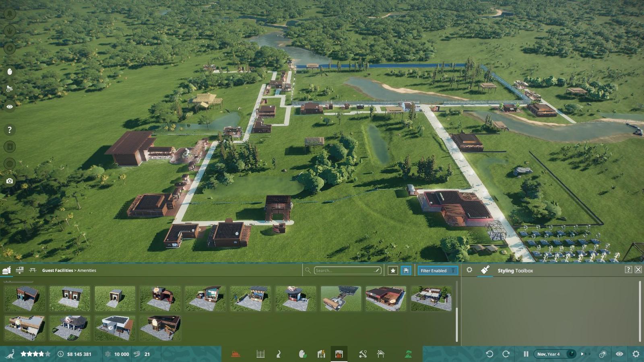Activate the camera capture mode icon
Image resolution: width=644 pixels, height=362 pixels.
[9, 181]
